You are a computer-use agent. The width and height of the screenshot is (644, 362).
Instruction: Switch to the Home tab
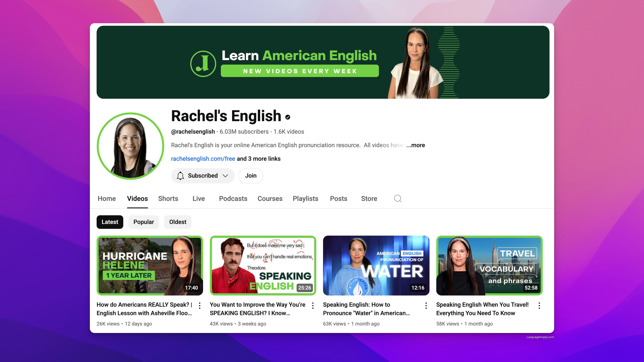107,199
